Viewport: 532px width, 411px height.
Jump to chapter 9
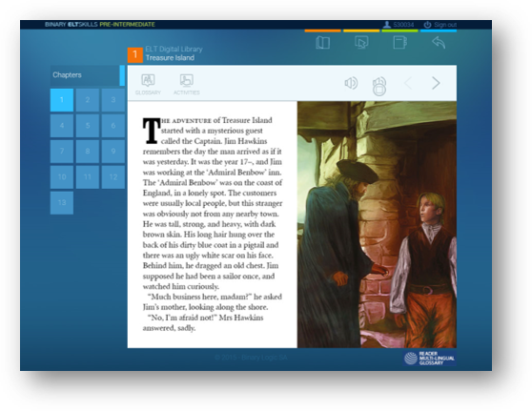click(113, 151)
